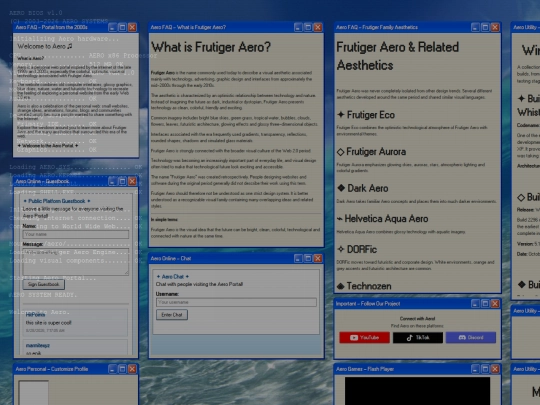The image size is (540, 405).
Task: Click the 'this site is super cool!' guestbook entry
Action: tap(49, 323)
